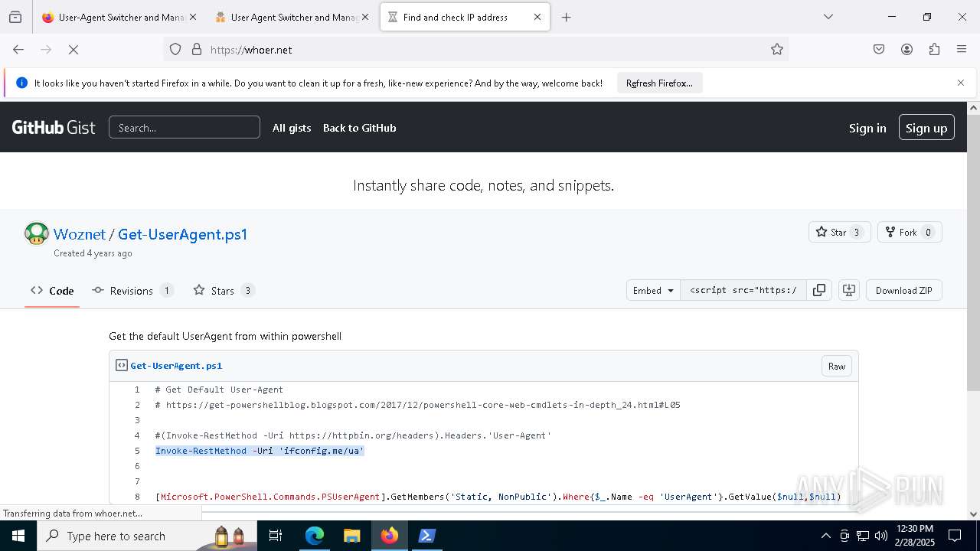
Task: Click the Refresh Firefox button
Action: [x=659, y=83]
